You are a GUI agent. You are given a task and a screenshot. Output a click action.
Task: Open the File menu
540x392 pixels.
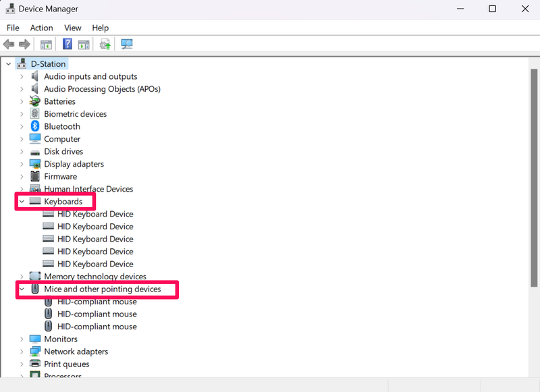(x=13, y=28)
